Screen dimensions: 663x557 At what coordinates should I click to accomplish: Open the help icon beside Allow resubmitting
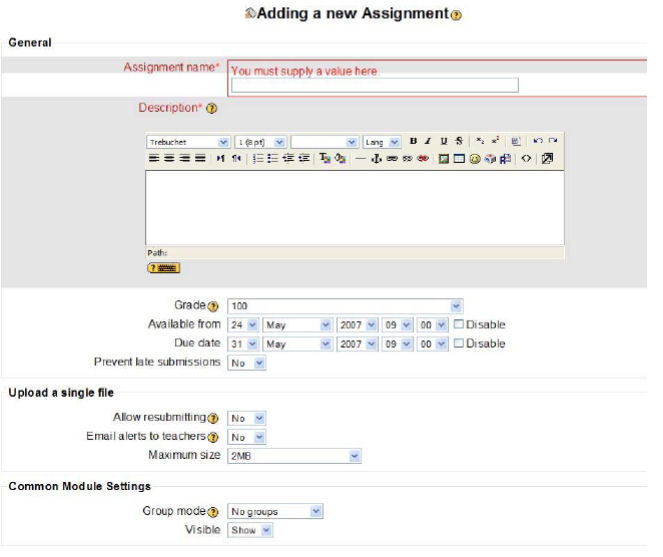tap(213, 418)
